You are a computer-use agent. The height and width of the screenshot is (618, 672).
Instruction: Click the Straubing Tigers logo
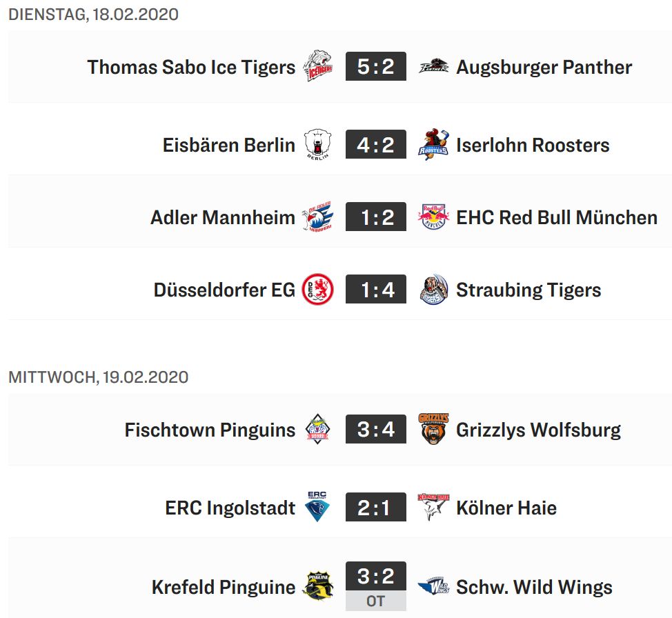433,289
